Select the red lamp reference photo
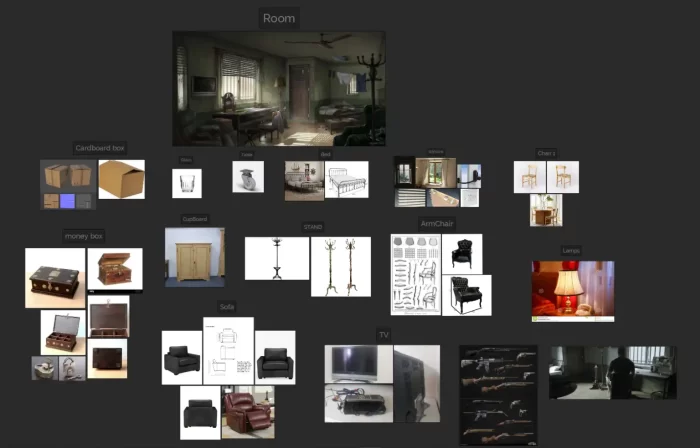 click(572, 290)
